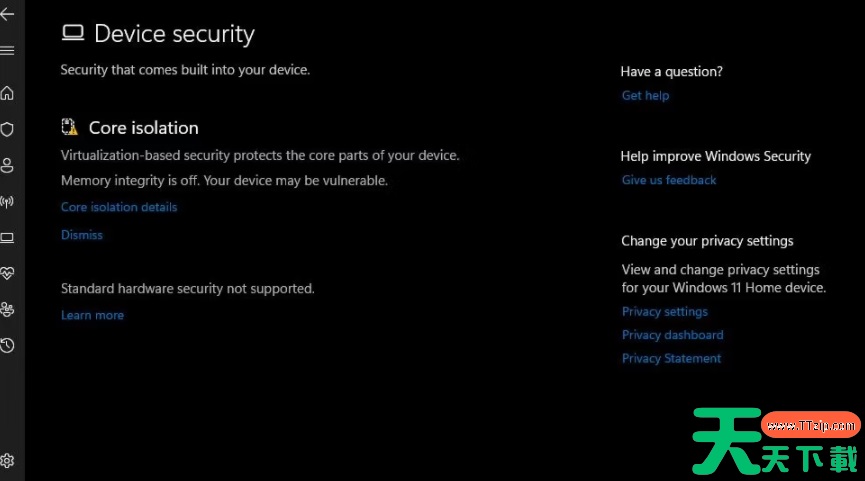
Task: Open Device performance & health heart icon
Action: point(7,274)
